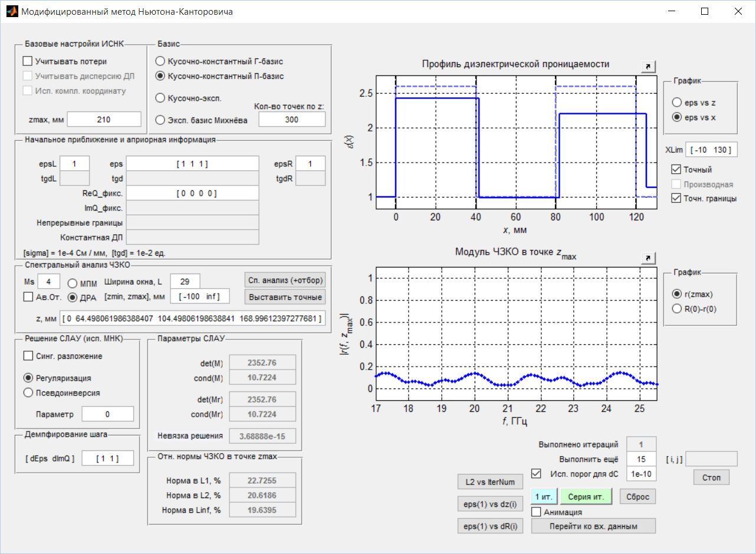Click the 'zmax, мм' input field
This screenshot has height=554, width=756.
click(104, 120)
